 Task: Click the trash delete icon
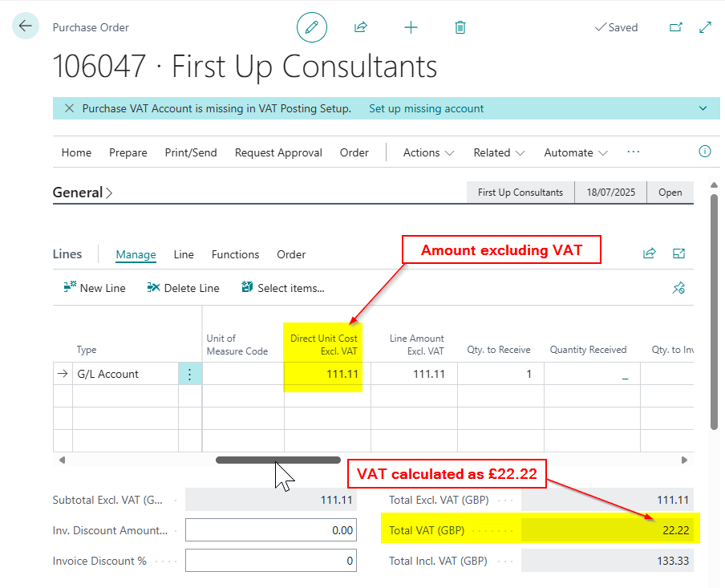coord(460,27)
